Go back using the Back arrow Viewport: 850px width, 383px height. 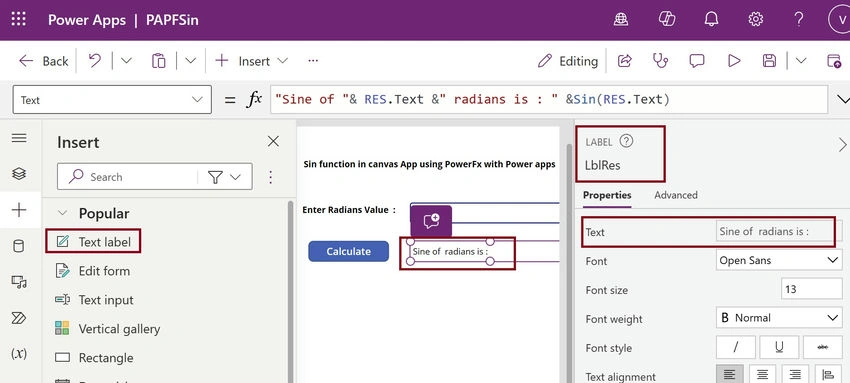click(x=43, y=61)
